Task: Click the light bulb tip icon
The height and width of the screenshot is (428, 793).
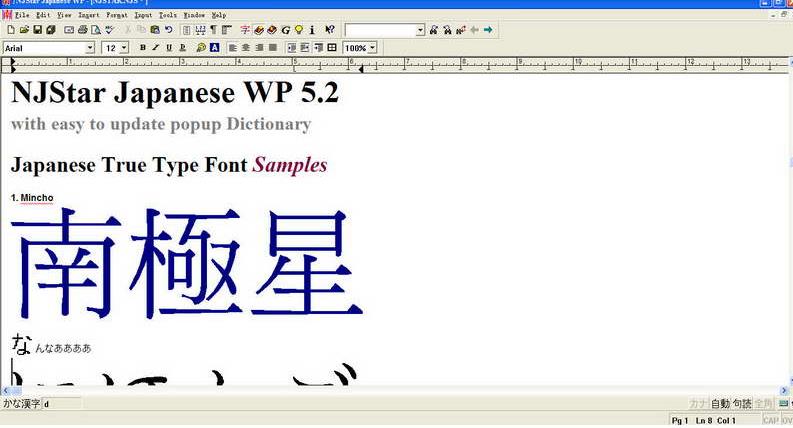Action: click(299, 30)
